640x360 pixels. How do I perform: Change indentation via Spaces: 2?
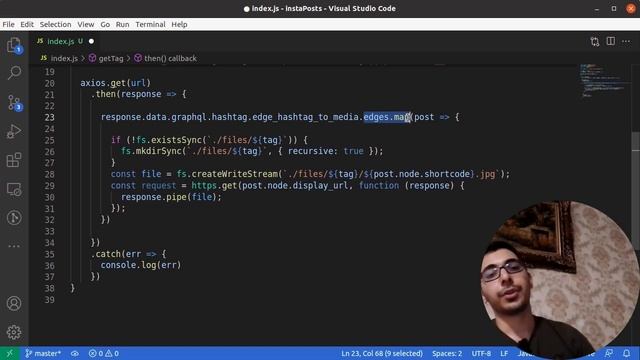click(x=447, y=353)
